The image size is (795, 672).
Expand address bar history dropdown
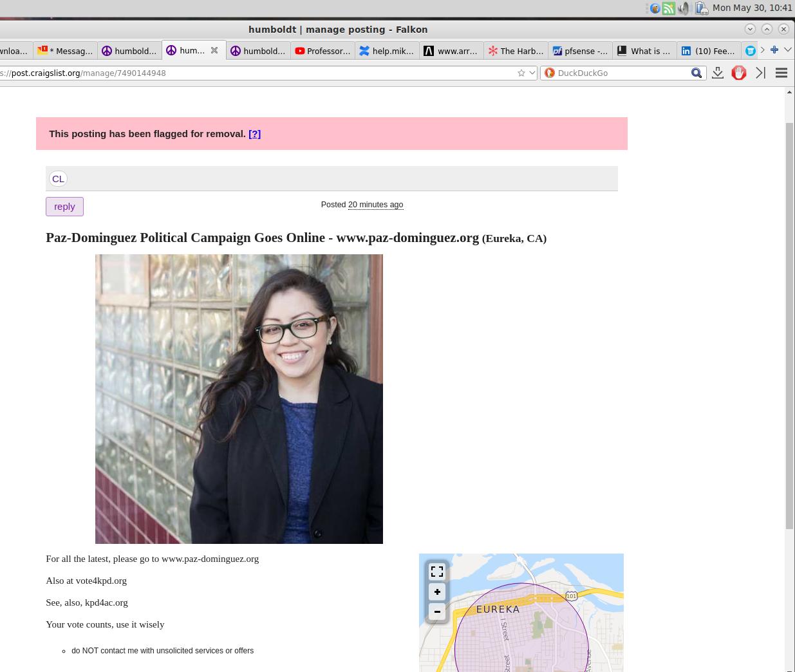click(x=532, y=73)
